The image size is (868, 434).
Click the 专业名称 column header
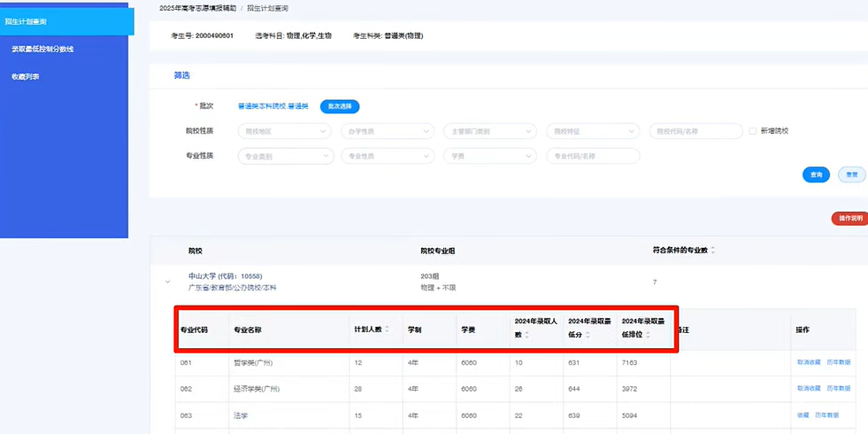[248, 329]
